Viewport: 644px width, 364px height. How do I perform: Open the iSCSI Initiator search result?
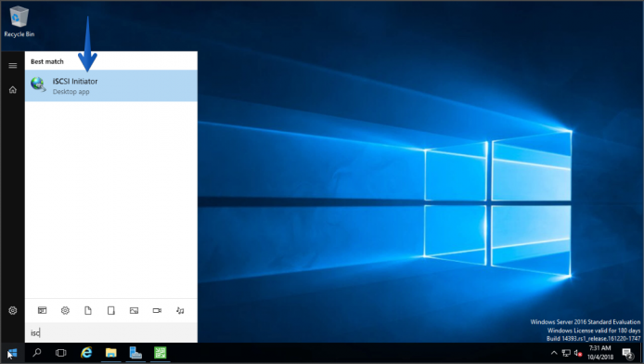coord(111,85)
